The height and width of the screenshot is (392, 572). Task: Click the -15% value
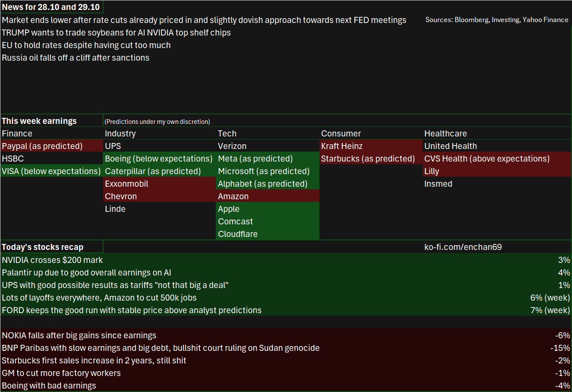click(560, 348)
